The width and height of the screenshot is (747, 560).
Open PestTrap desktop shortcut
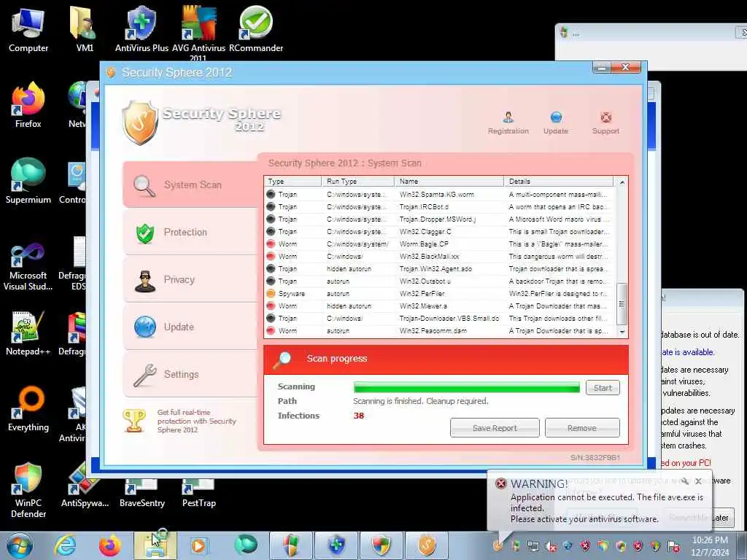pyautogui.click(x=198, y=494)
